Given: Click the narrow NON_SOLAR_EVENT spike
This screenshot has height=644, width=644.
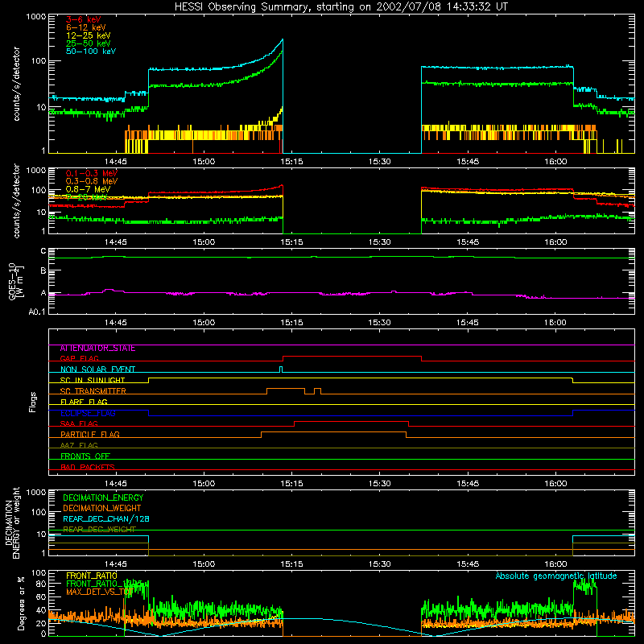Looking at the screenshot, I should 281,368.
